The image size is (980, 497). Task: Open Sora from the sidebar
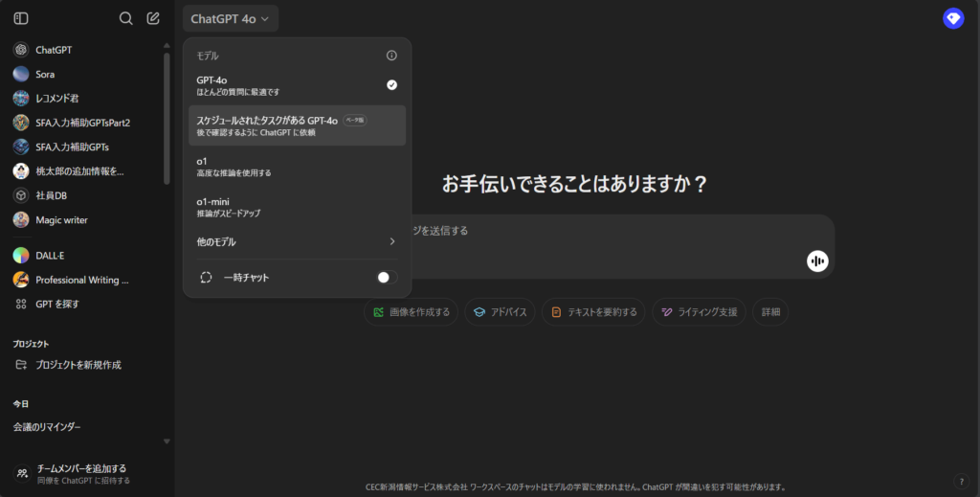tap(45, 74)
